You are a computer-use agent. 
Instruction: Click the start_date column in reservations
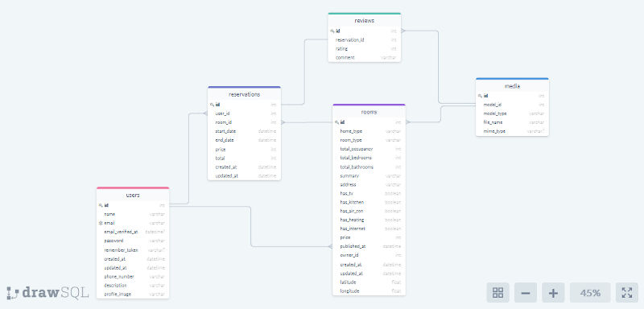(x=244, y=131)
